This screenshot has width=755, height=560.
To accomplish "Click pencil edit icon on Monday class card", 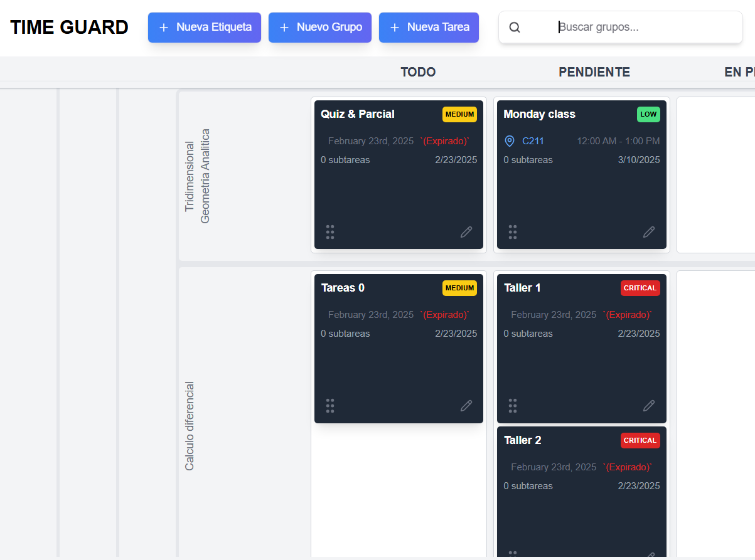I will pos(649,232).
